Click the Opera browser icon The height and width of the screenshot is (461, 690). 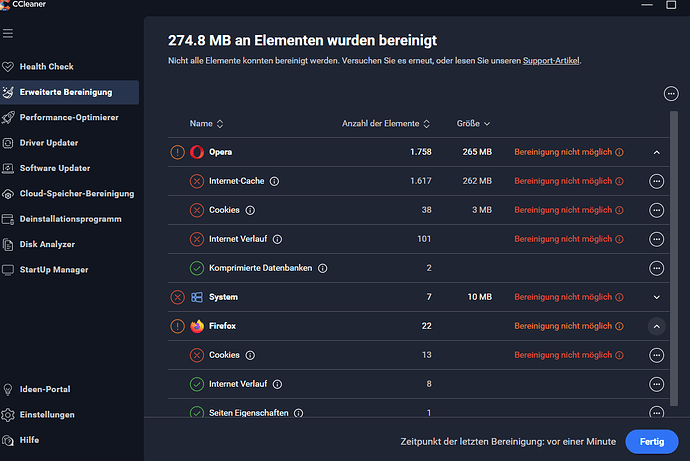(x=197, y=152)
